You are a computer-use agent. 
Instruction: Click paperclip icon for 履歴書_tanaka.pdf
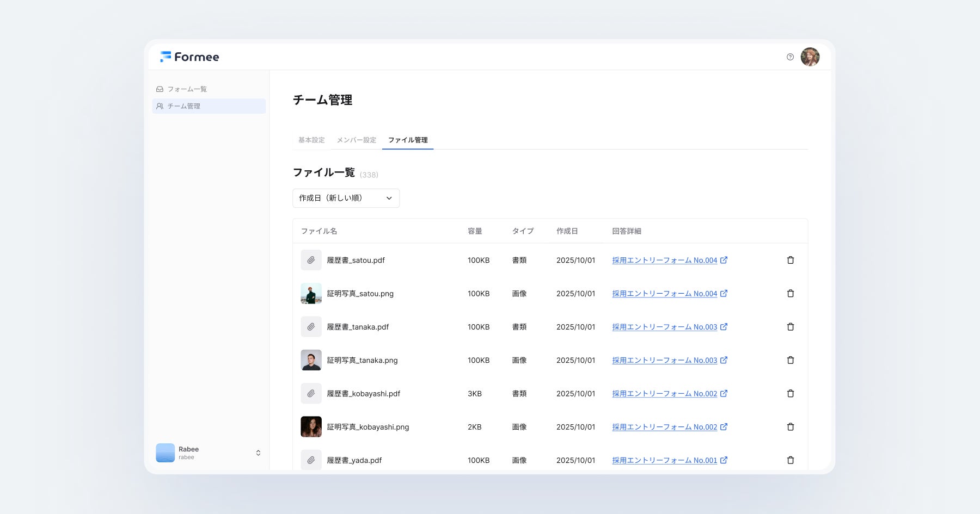311,327
